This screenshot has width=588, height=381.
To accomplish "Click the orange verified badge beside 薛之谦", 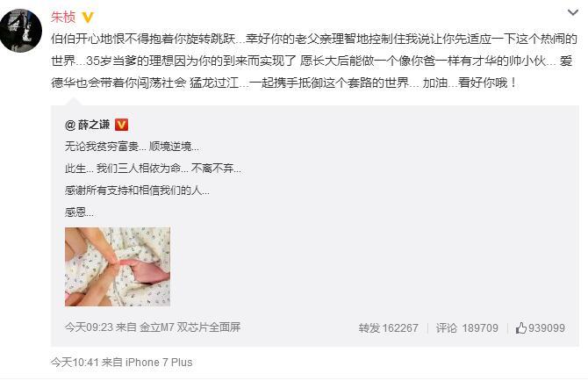I will (121, 125).
